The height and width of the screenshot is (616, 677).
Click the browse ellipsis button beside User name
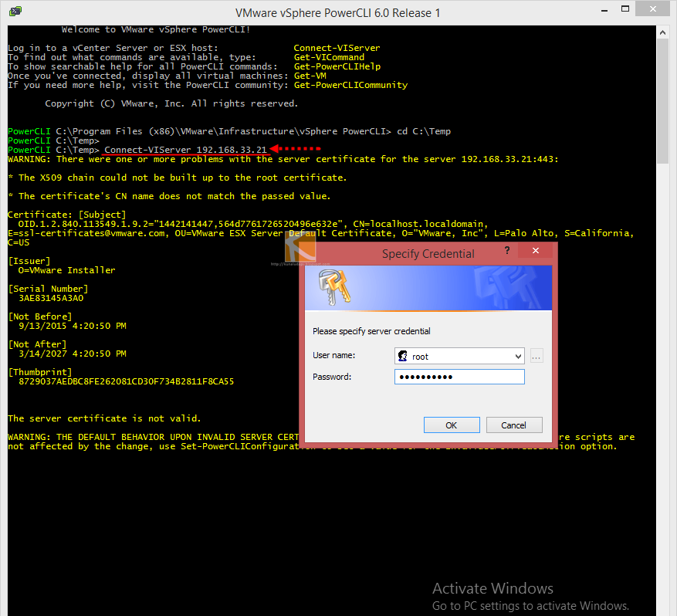pyautogui.click(x=536, y=355)
